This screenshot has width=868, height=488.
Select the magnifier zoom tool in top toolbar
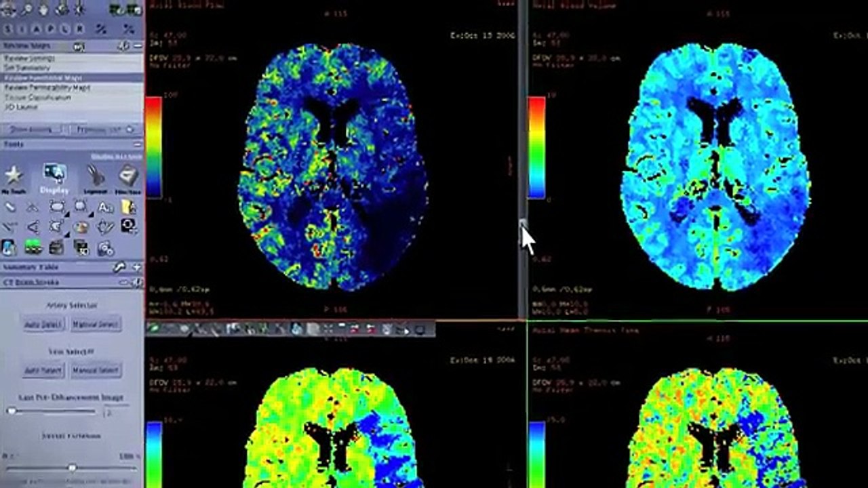point(27,9)
